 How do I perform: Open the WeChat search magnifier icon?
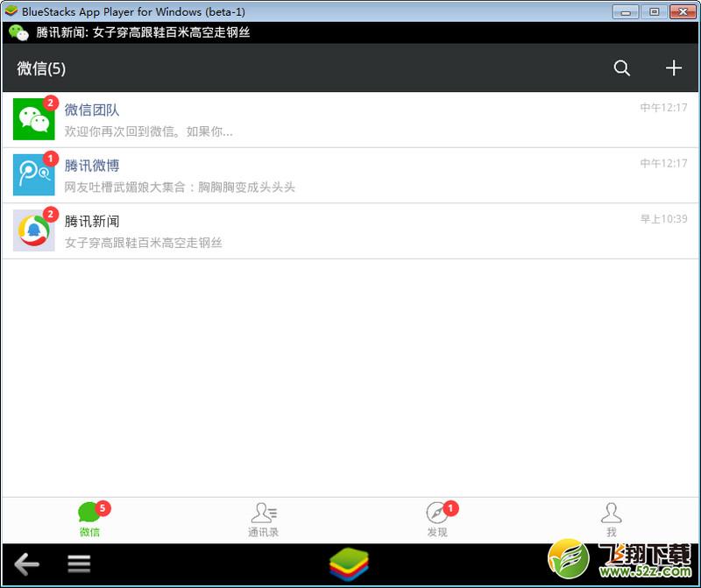click(x=621, y=68)
